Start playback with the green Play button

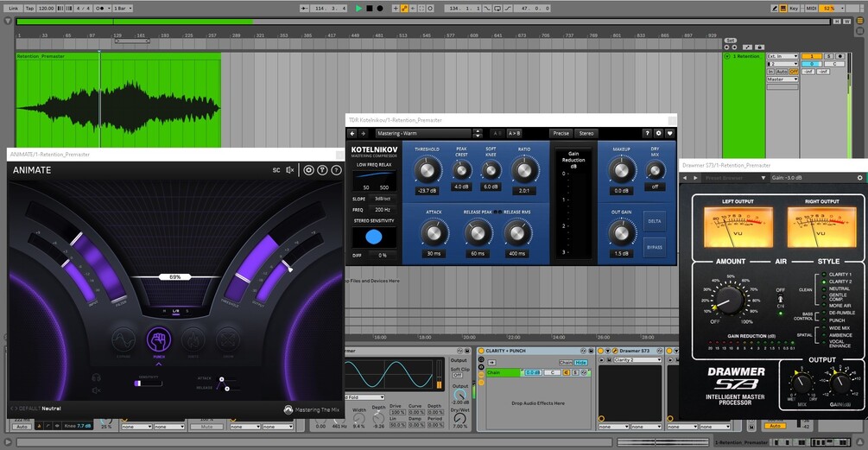[358, 9]
